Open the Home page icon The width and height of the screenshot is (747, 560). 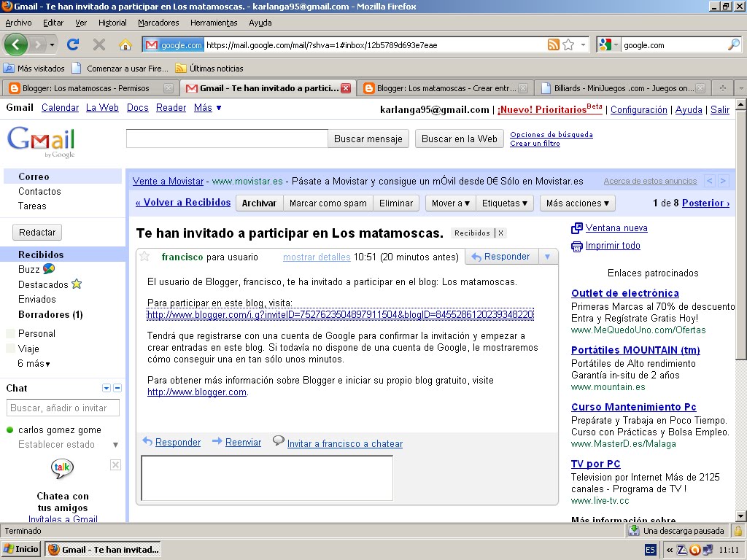point(125,44)
